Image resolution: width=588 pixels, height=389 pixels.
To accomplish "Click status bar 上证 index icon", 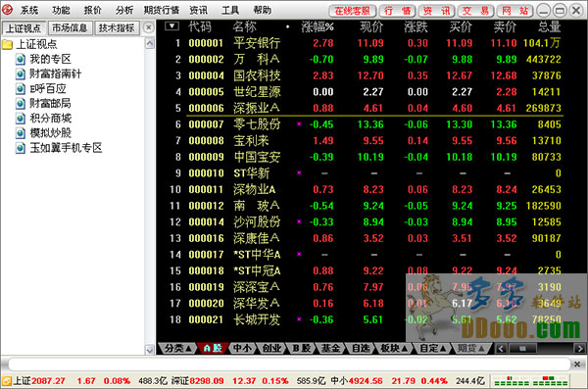I will click(7, 381).
